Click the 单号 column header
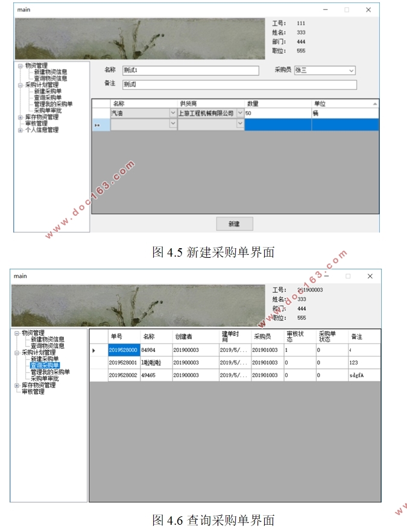This screenshot has width=407, height=532. (124, 337)
